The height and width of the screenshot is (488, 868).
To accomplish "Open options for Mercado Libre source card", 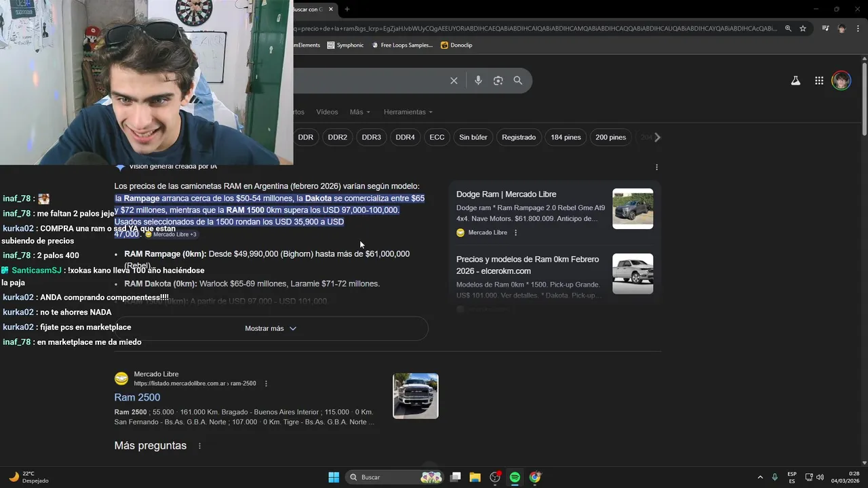I will click(515, 232).
